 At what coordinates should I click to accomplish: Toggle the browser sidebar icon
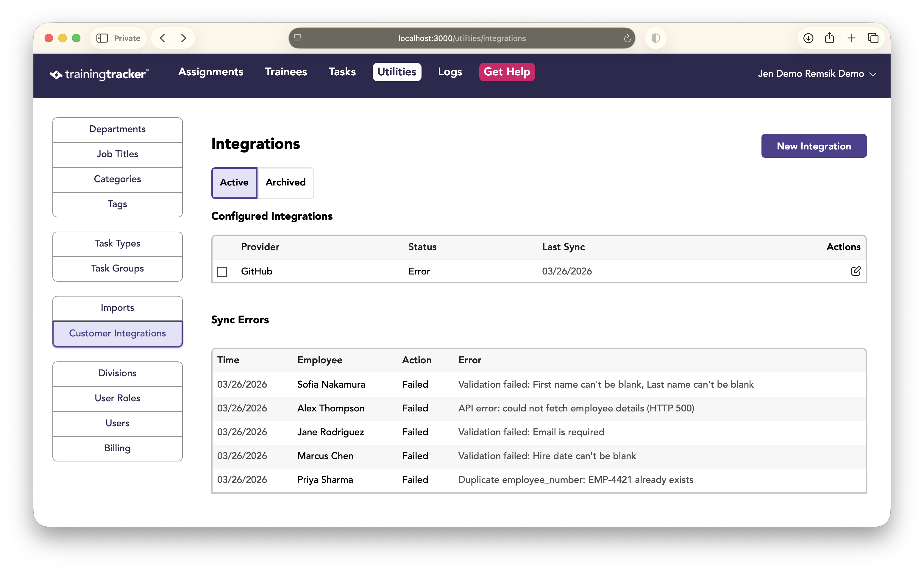pyautogui.click(x=102, y=38)
